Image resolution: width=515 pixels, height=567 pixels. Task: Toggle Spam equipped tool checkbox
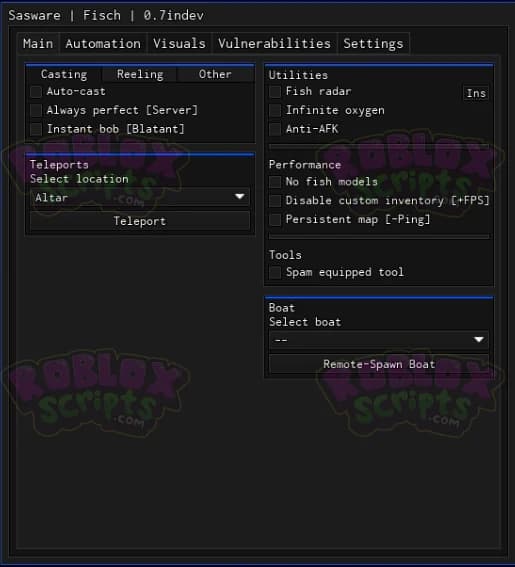[275, 272]
